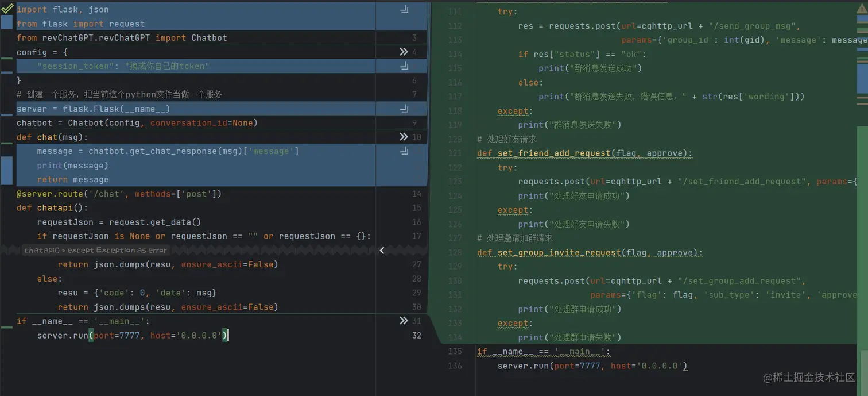Screen dimensions: 868x396
Task: Click the 'chatbot = Chatbot(config, conversation_id=None)' line
Action: (x=137, y=122)
